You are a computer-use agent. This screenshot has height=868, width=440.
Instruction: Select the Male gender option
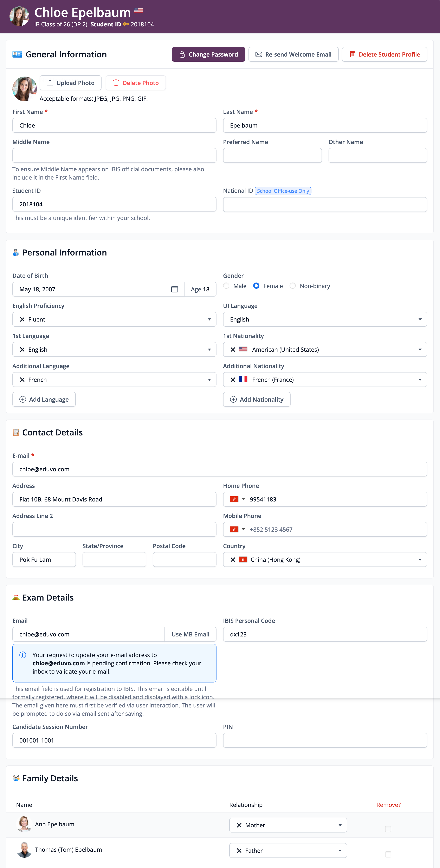click(226, 286)
